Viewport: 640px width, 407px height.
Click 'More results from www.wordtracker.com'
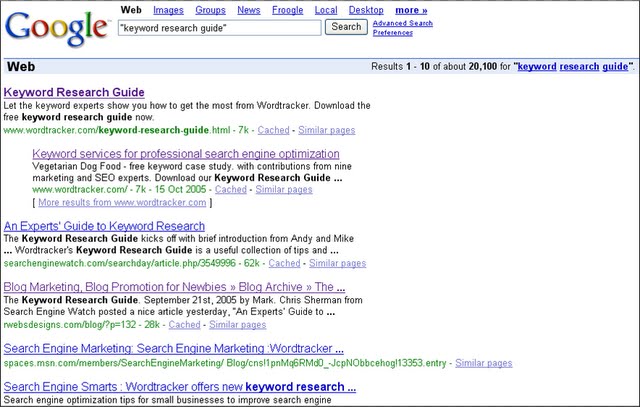point(122,202)
